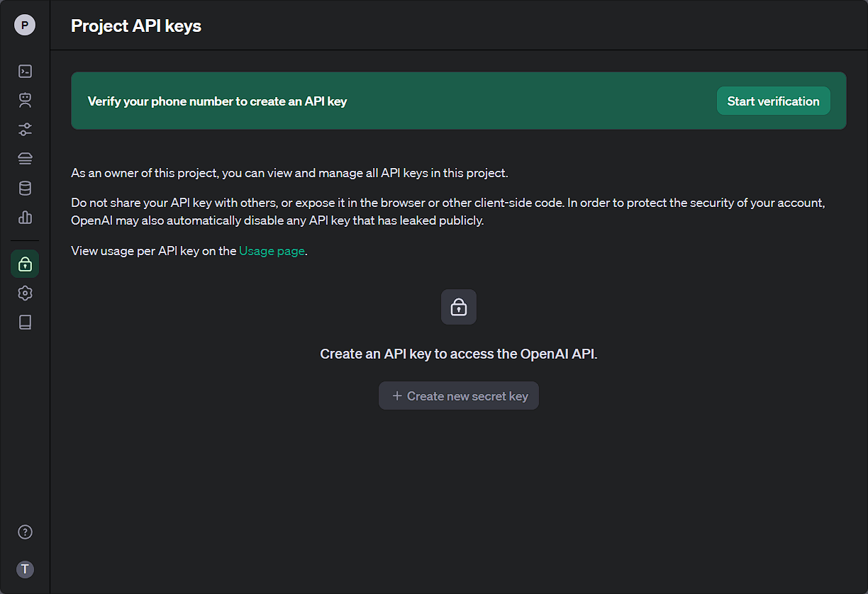Image resolution: width=868 pixels, height=594 pixels.
Task: Open the user account T avatar
Action: [25, 569]
